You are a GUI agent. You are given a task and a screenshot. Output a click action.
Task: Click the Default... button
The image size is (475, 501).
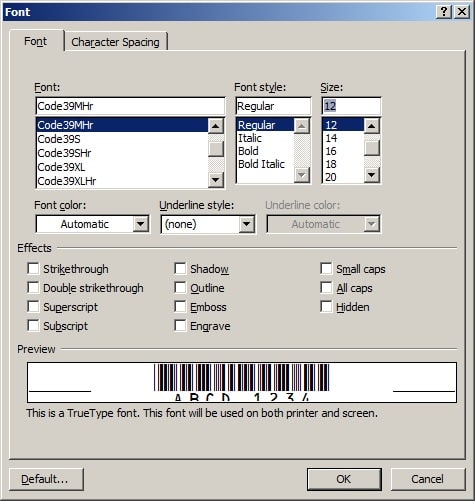click(46, 479)
